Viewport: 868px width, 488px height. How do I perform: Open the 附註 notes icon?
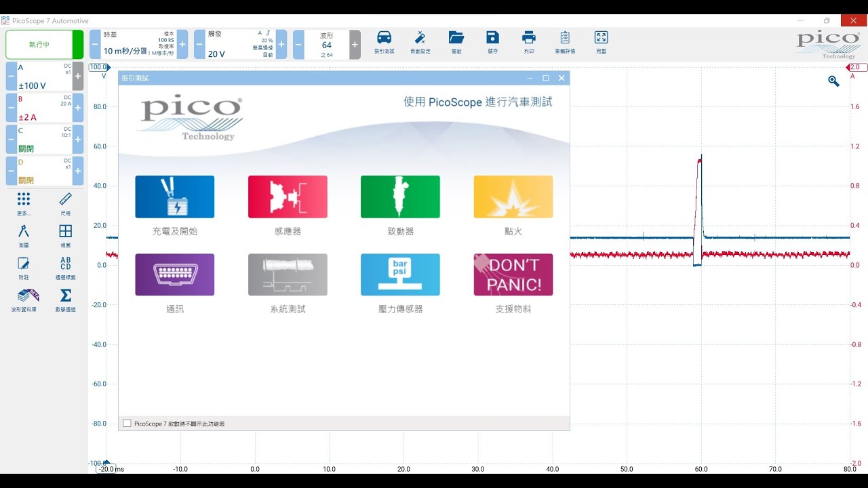pyautogui.click(x=24, y=268)
